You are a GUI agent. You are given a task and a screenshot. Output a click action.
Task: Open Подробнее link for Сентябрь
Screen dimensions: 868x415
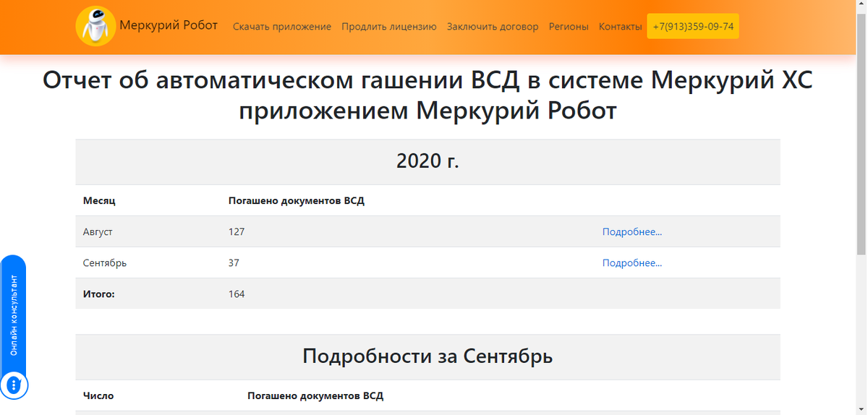(x=632, y=263)
